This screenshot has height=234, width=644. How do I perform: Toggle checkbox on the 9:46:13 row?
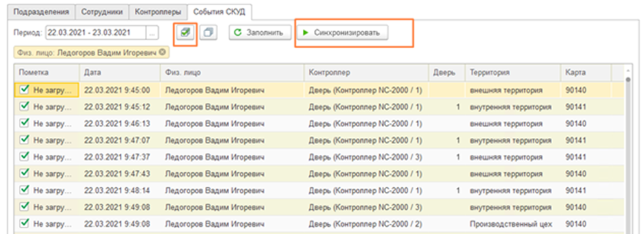tap(25, 123)
